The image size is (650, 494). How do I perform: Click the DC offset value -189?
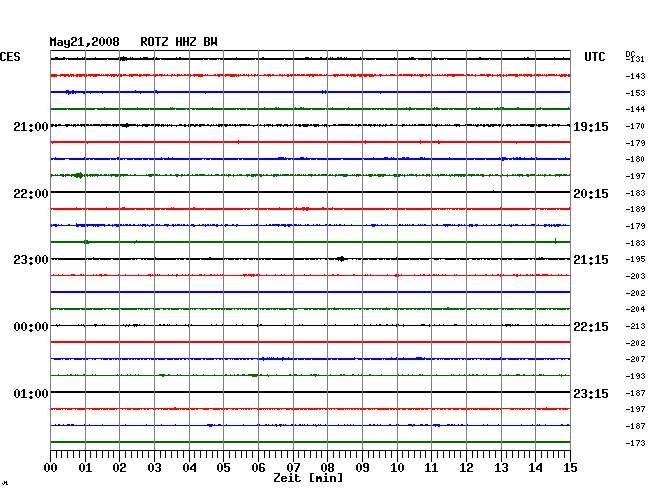click(635, 209)
